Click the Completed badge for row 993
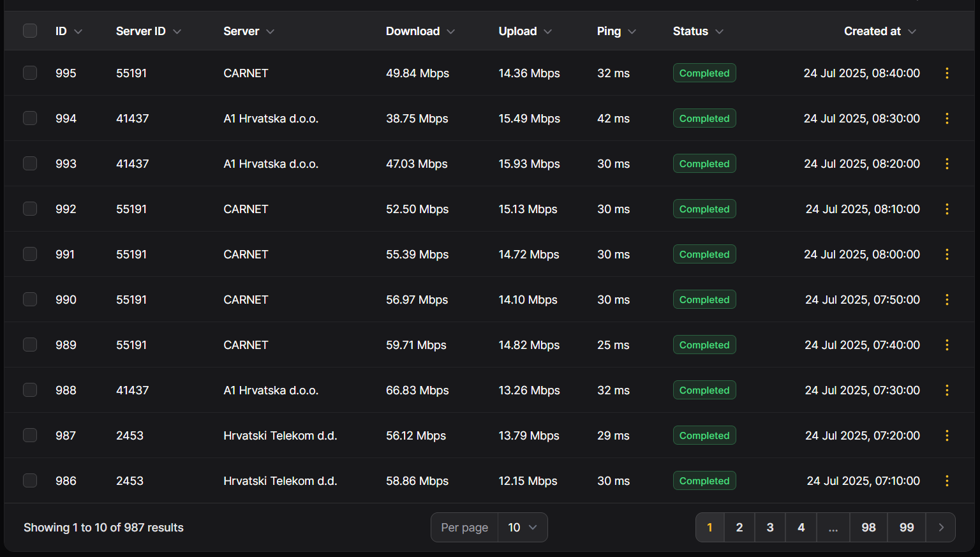Image resolution: width=980 pixels, height=557 pixels. click(x=704, y=164)
